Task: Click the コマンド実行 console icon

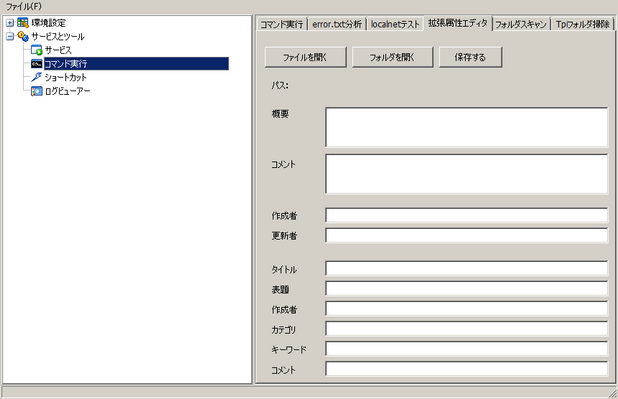Action: click(36, 63)
